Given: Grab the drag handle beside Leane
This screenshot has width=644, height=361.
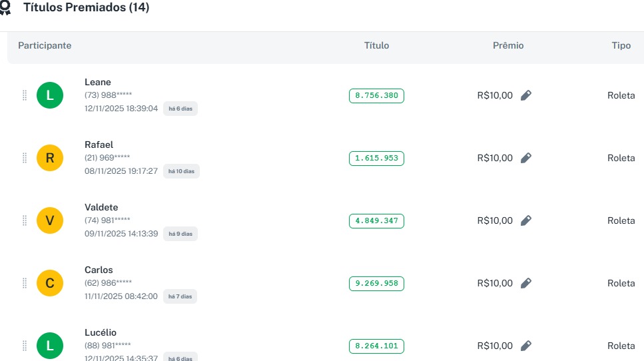Looking at the screenshot, I should [x=25, y=95].
